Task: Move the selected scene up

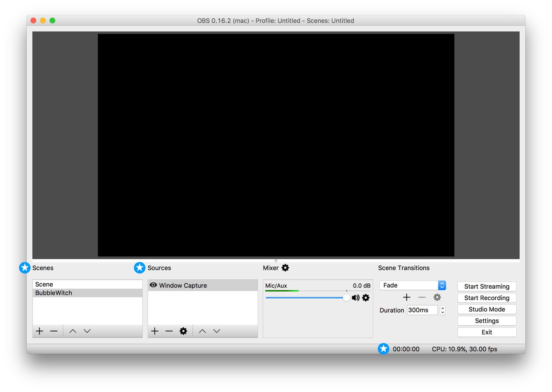Action: pos(73,331)
